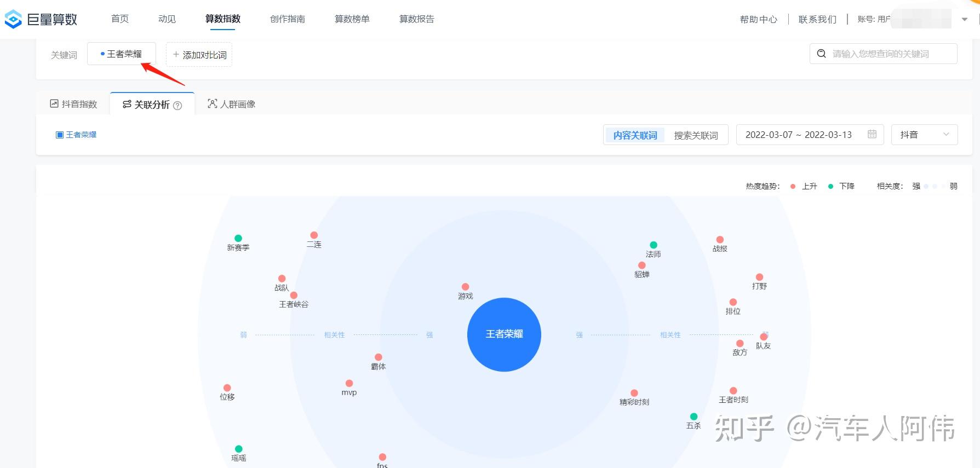Click the 联系我们 link
Viewport: 980px width, 468px height.
(818, 20)
